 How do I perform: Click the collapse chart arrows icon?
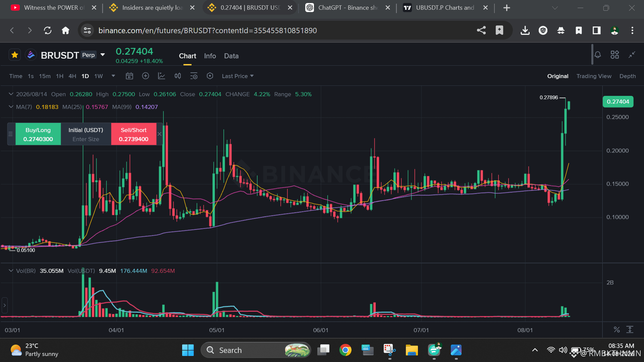pos(632,55)
